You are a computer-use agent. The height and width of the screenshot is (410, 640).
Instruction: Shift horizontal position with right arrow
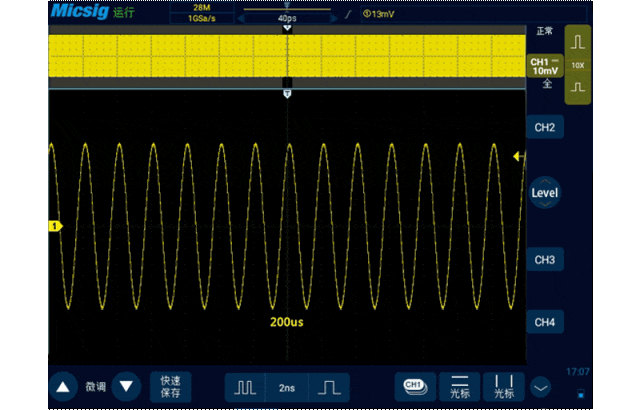pyautogui.click(x=334, y=18)
